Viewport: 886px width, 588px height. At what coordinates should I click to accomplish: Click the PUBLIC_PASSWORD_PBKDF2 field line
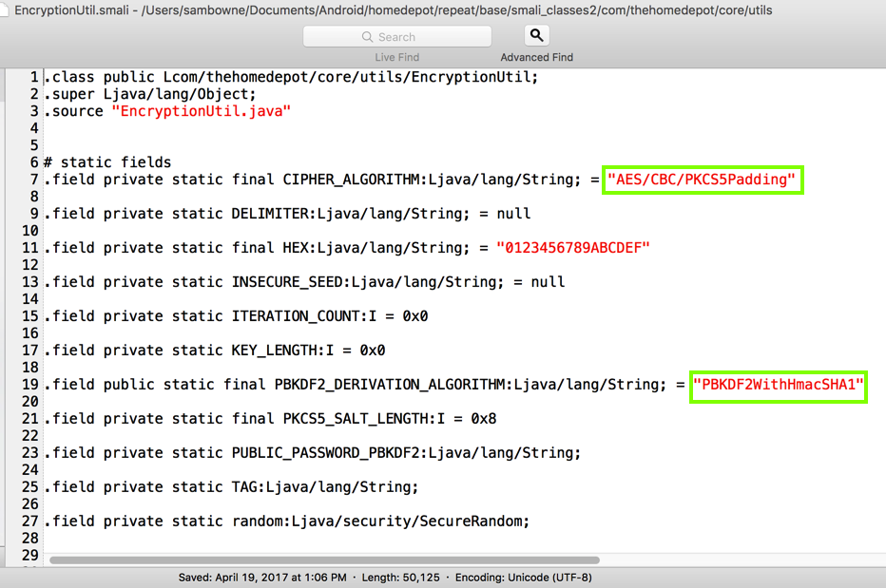point(313,453)
